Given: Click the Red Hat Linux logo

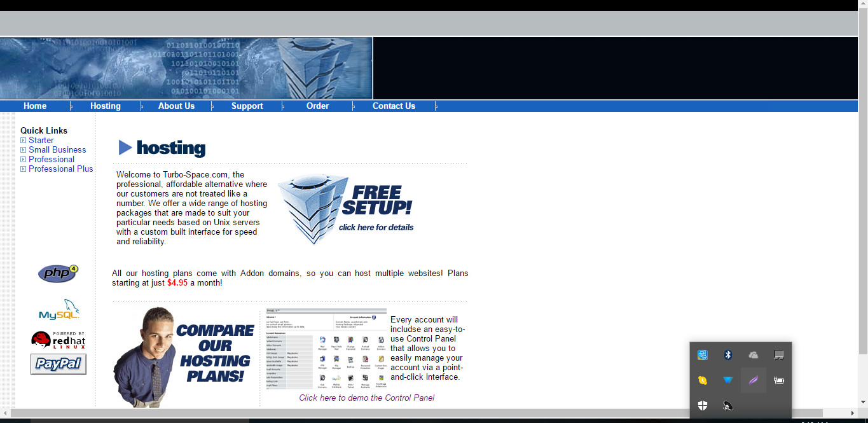Looking at the screenshot, I should click(59, 340).
